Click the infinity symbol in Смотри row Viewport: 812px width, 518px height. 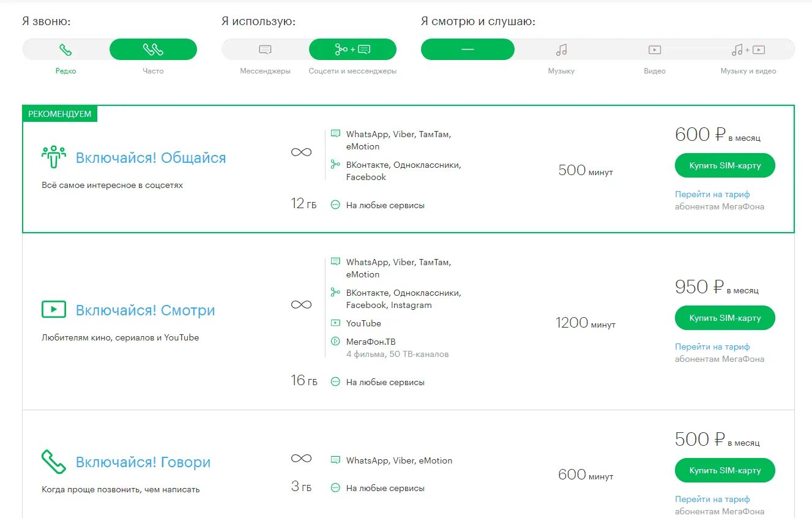[301, 304]
